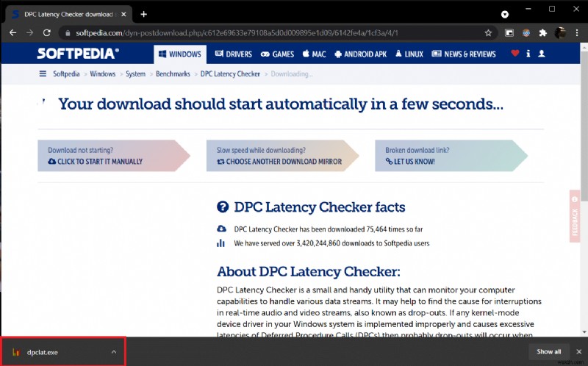
Task: Click 'Click to start it manually' button
Action: click(x=114, y=156)
